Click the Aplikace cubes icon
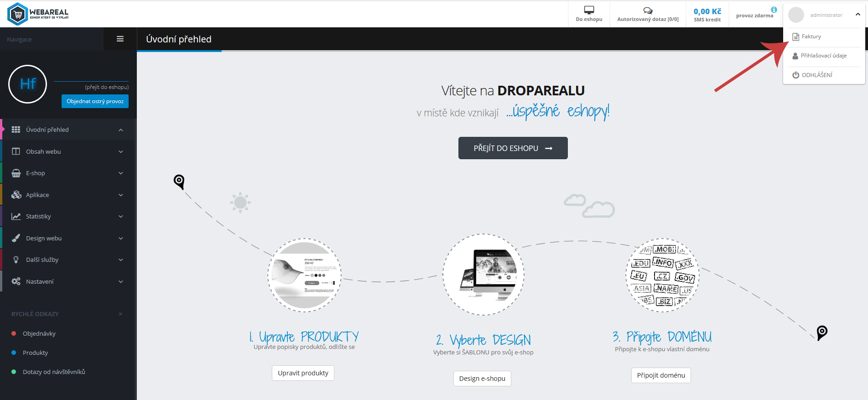The height and width of the screenshot is (400, 868). click(16, 195)
